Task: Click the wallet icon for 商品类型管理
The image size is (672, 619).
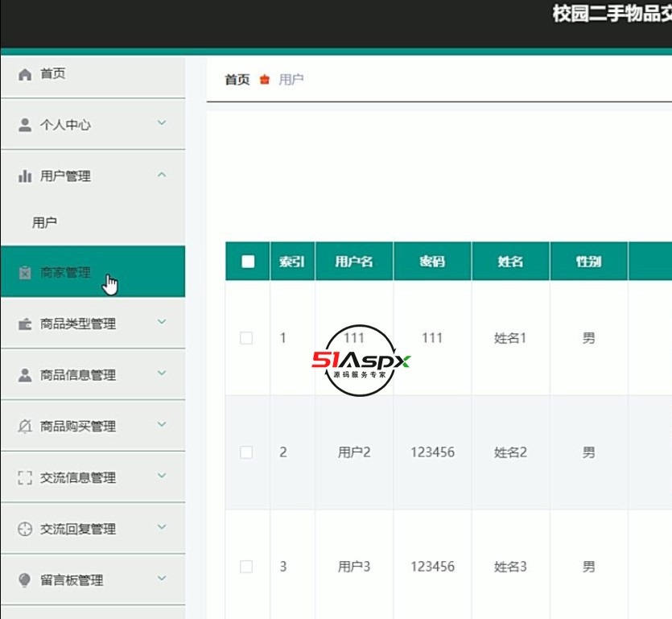Action: pyautogui.click(x=25, y=324)
